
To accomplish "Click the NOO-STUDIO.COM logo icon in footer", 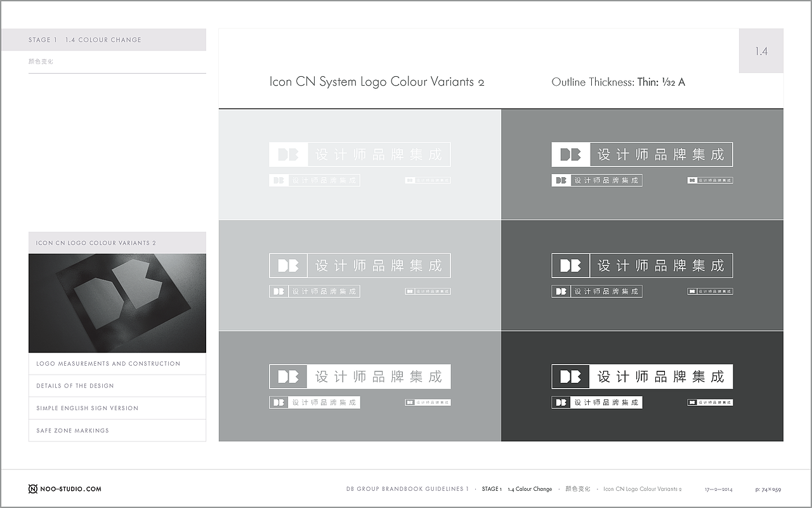I will (33, 489).
